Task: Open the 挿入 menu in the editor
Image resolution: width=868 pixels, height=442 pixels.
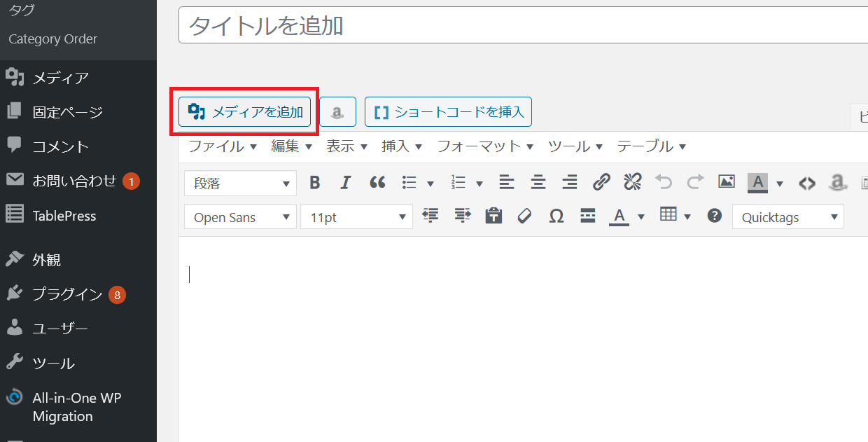Action: [x=402, y=146]
